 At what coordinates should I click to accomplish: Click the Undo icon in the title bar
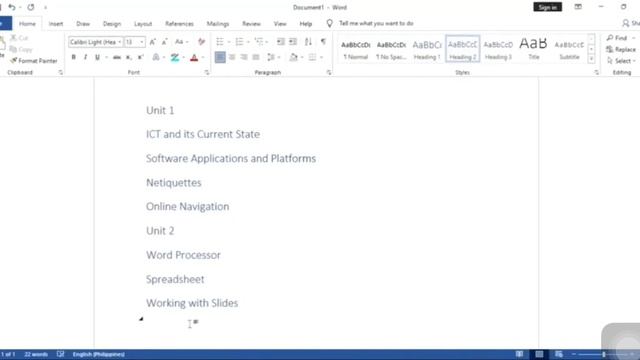pyautogui.click(x=11, y=7)
